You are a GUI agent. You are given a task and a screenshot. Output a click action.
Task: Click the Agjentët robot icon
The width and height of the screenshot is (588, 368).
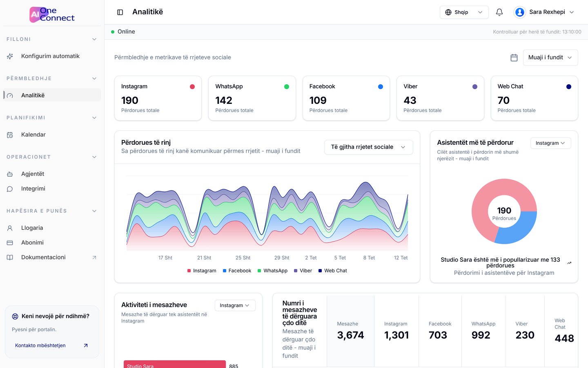click(x=10, y=174)
